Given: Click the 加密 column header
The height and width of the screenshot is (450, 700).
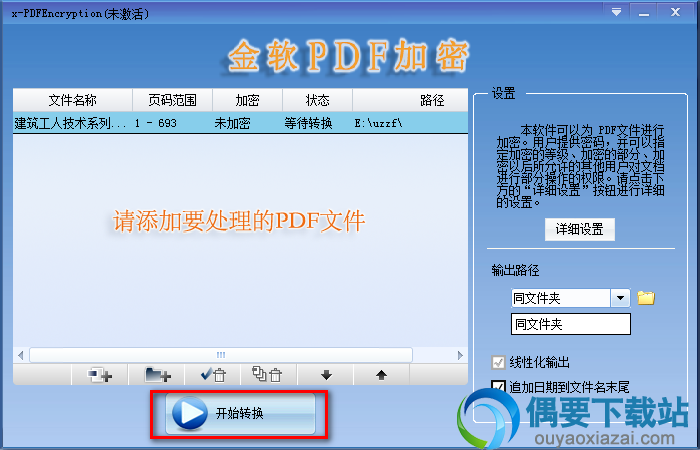Looking at the screenshot, I should (x=247, y=100).
